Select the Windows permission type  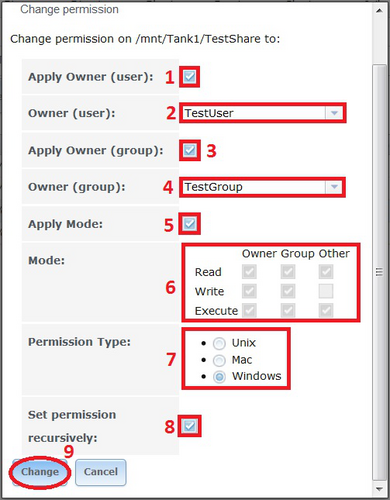coord(219,377)
